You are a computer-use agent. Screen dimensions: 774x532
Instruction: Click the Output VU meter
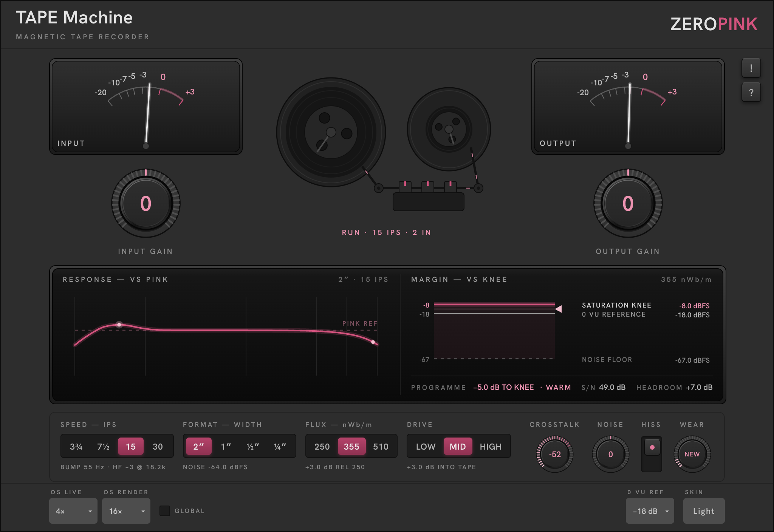pyautogui.click(x=628, y=107)
